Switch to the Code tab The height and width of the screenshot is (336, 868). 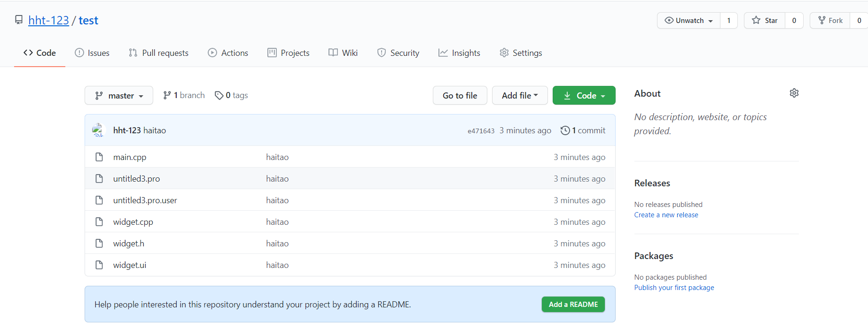click(x=39, y=53)
